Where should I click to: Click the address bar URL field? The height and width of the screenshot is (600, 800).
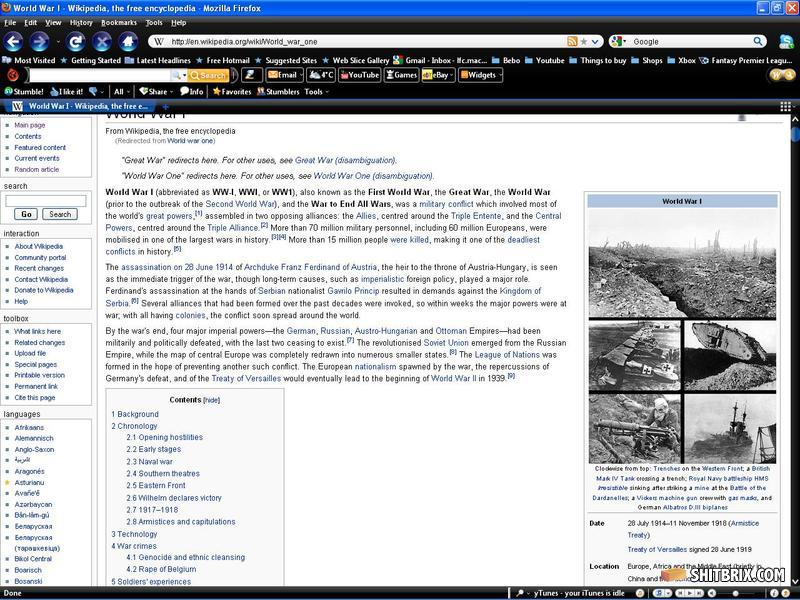coord(367,41)
